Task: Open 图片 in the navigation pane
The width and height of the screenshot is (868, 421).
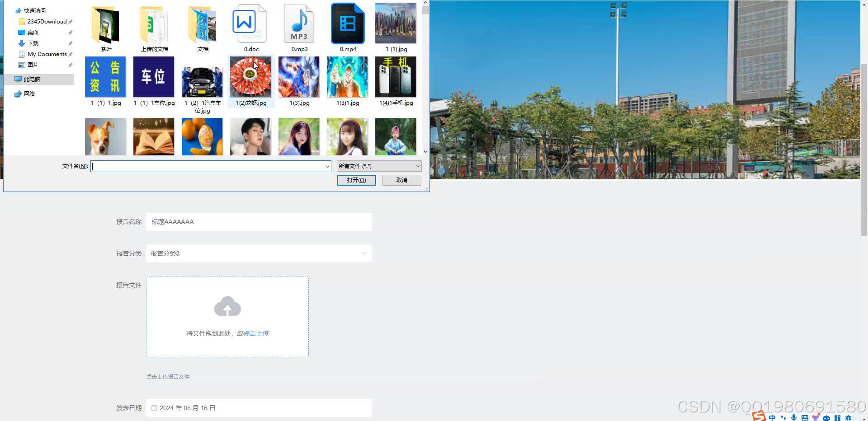Action: coord(33,65)
